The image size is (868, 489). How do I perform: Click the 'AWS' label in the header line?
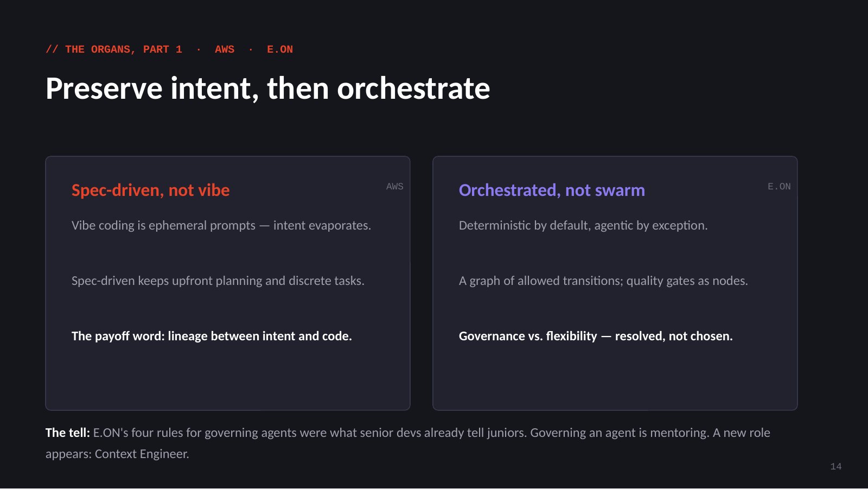pos(225,49)
